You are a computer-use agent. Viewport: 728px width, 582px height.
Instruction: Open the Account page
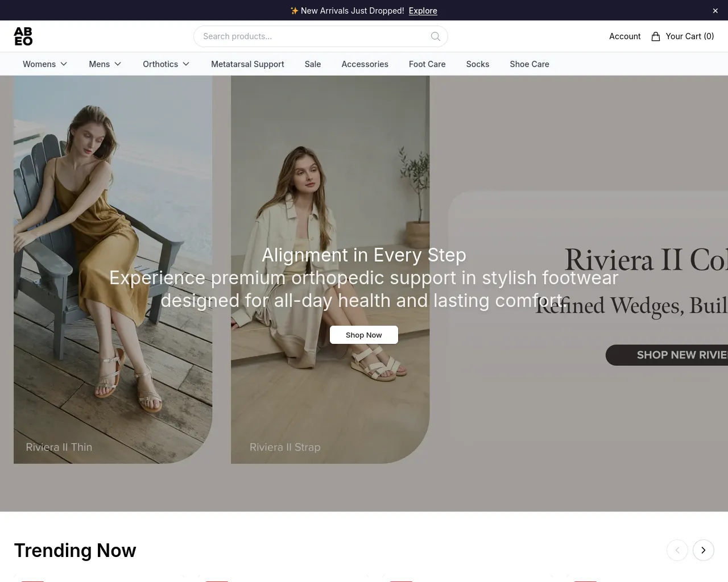point(624,36)
